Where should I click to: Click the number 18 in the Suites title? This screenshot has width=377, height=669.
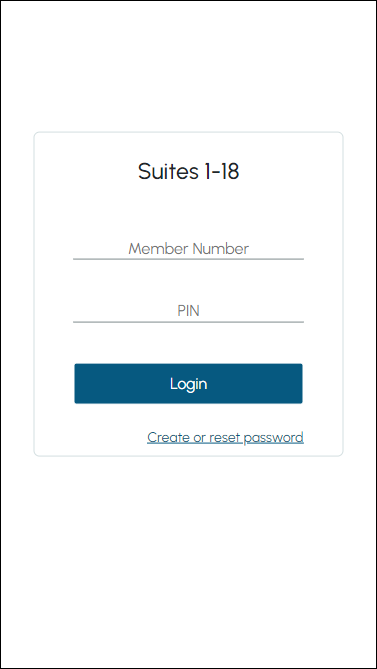tap(227, 172)
